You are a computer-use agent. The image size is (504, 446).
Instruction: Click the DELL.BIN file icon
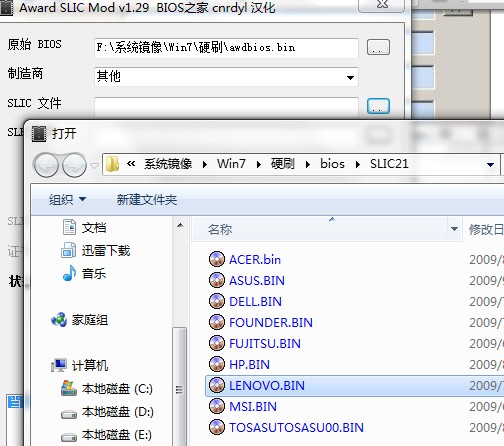[x=217, y=301]
